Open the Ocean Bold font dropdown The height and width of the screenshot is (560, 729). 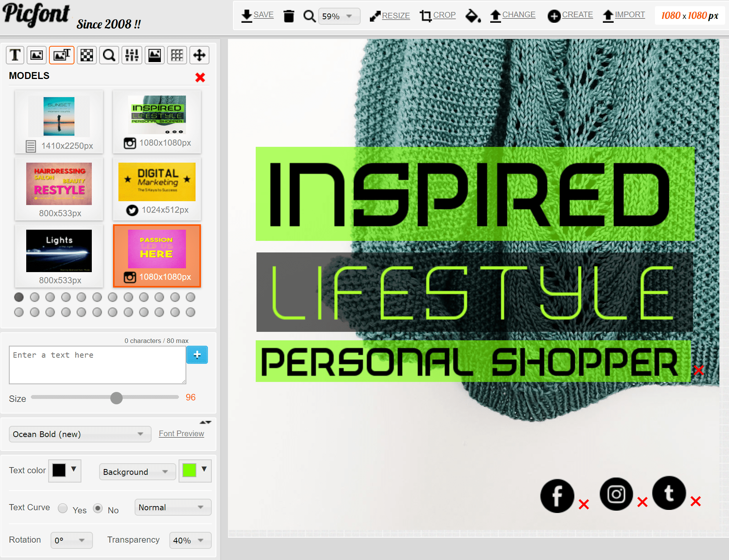[80, 434]
